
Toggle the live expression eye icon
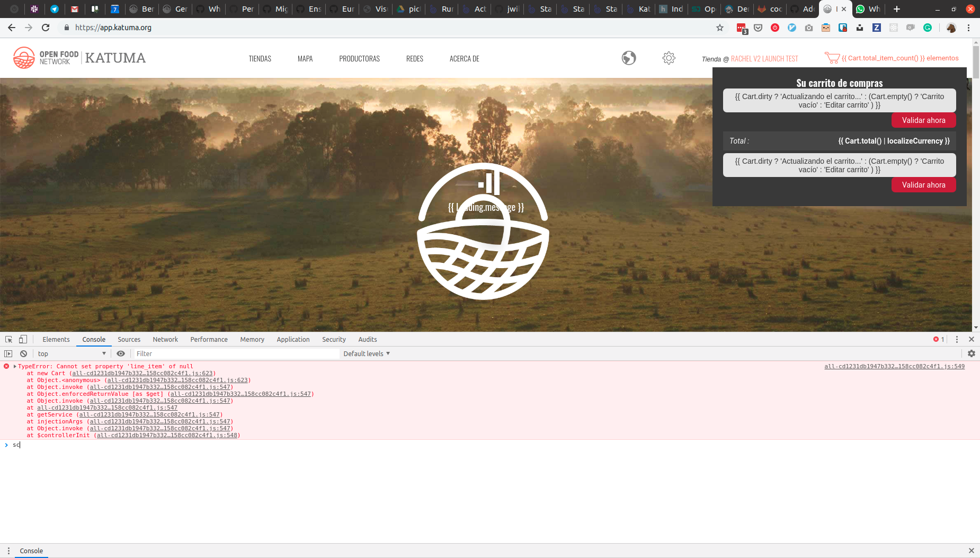point(121,353)
